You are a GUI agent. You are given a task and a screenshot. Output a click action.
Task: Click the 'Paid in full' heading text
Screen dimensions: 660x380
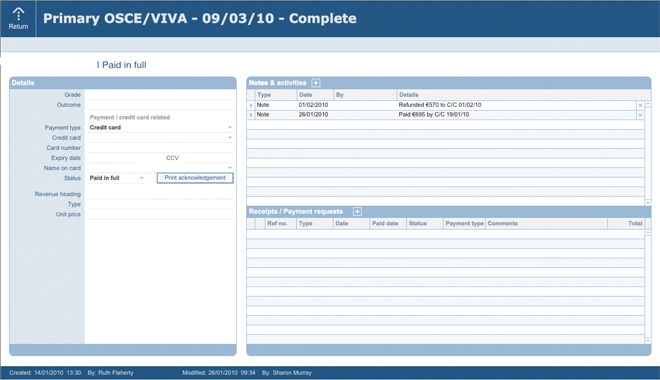[x=124, y=65]
